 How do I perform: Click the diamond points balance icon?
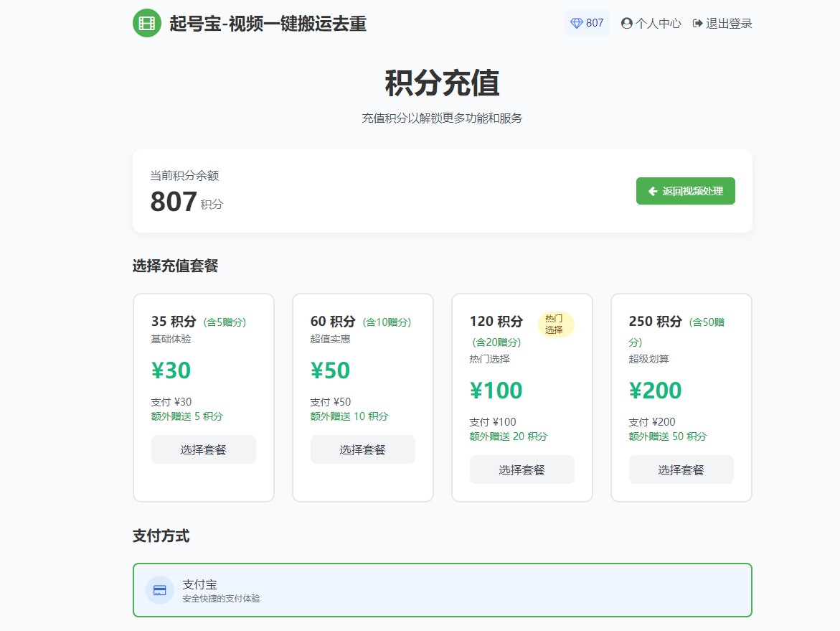[575, 22]
